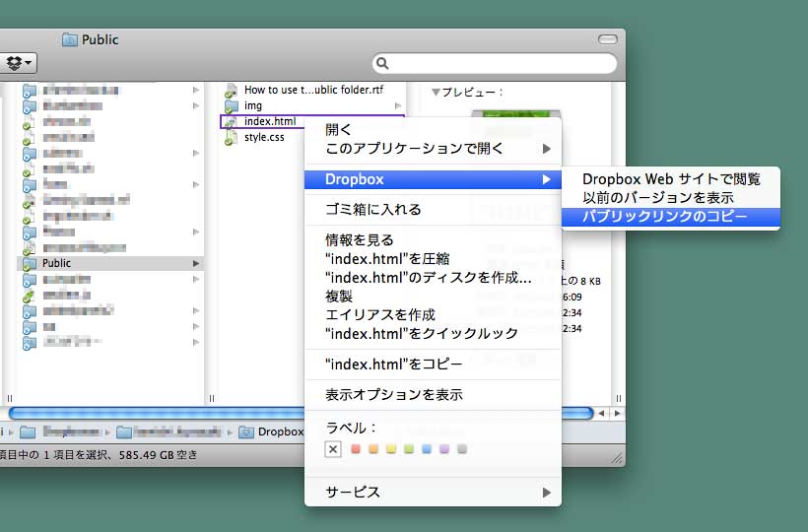Choose 開く from context menu

tap(433, 130)
